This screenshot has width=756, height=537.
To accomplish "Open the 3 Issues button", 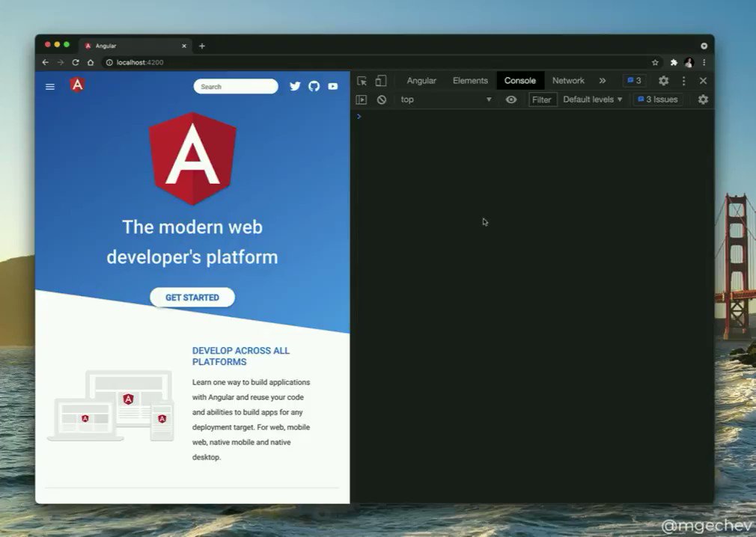I will [658, 99].
